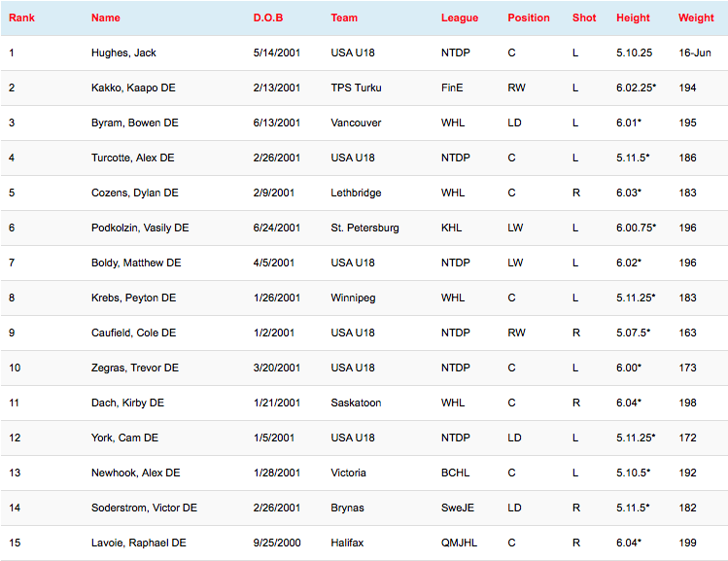
Task: Click on Kakko, Kaapo DE name
Action: pos(133,88)
